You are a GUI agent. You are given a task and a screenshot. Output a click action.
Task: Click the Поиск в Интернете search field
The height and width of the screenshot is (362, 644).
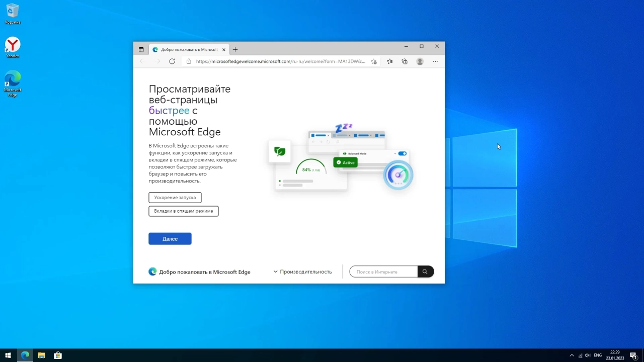383,271
